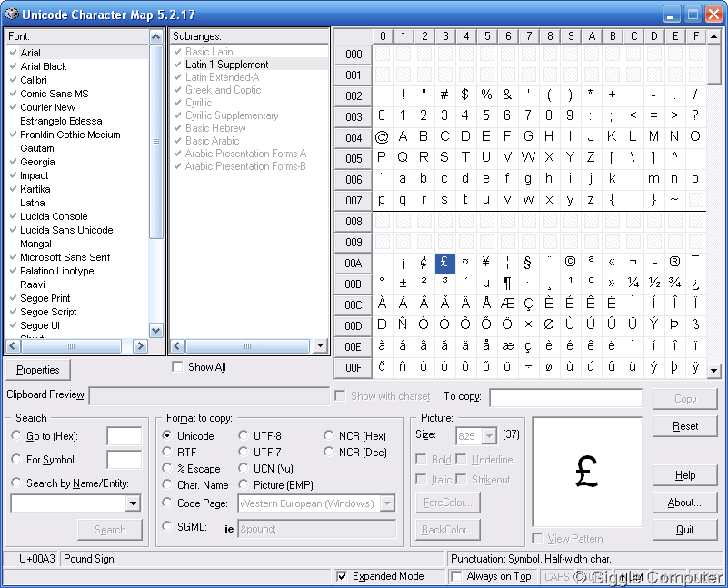The width and height of the screenshot is (728, 588).
Task: Select the capital Ø slashed O cell
Action: pyautogui.click(x=549, y=325)
